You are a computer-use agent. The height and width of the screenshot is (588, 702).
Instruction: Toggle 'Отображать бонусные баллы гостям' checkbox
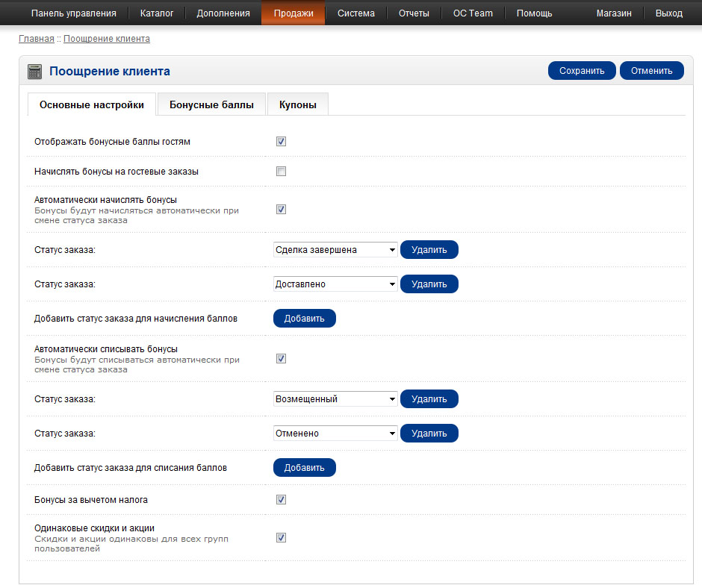282,142
